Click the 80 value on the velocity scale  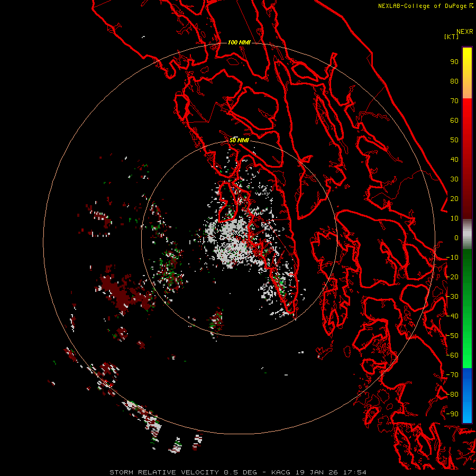click(454, 81)
